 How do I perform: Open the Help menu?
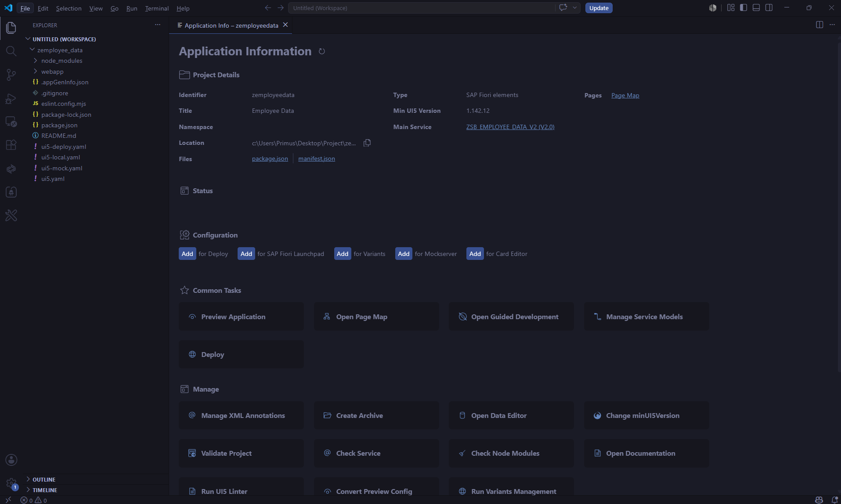(x=183, y=8)
